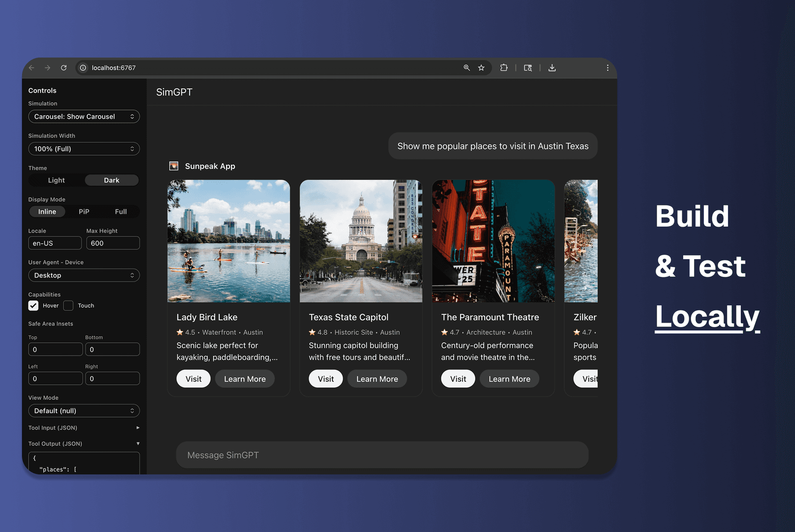
Task: Select PiP display mode
Action: point(84,212)
